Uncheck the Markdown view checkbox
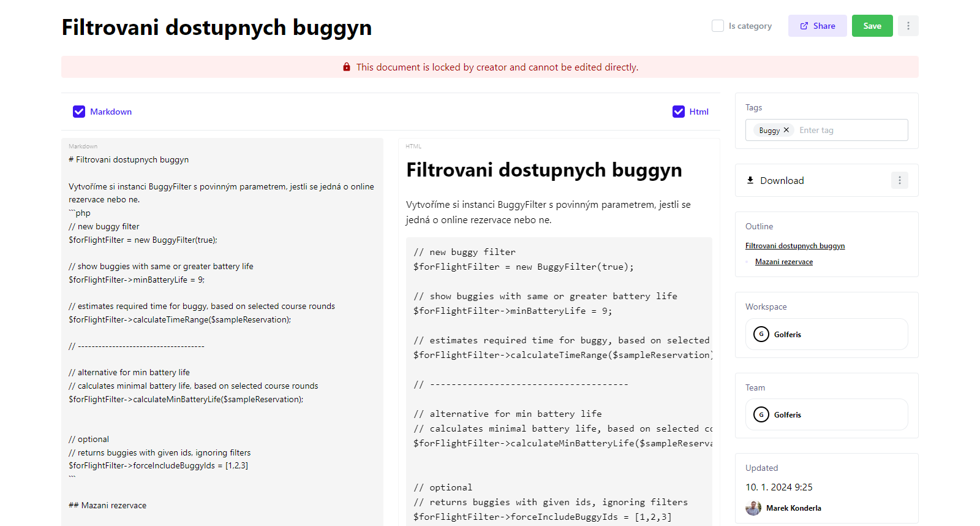980x526 pixels. (79, 112)
